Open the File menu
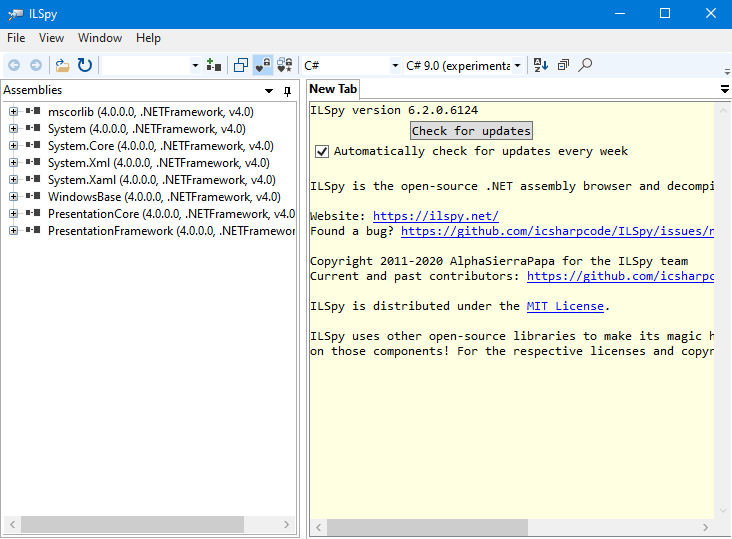Image resolution: width=732 pixels, height=539 pixels. (x=16, y=38)
